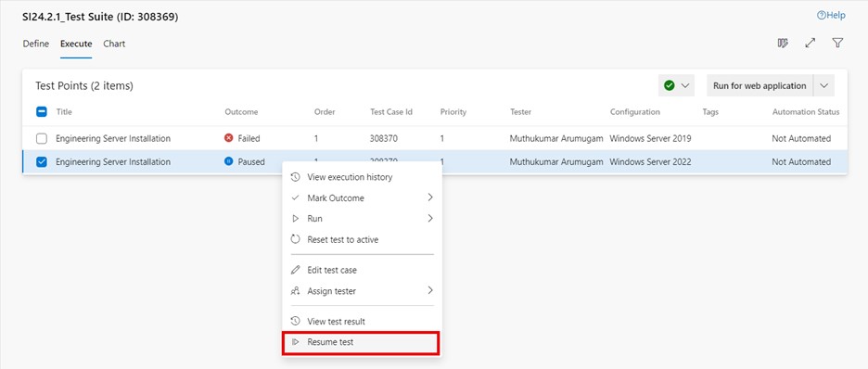868x369 pixels.
Task: Expand the Run submenu chevron
Action: [430, 219]
